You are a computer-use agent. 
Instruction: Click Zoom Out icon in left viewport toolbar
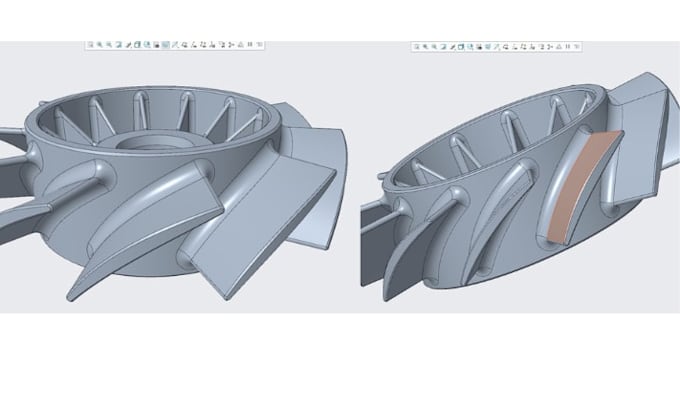tap(109, 45)
